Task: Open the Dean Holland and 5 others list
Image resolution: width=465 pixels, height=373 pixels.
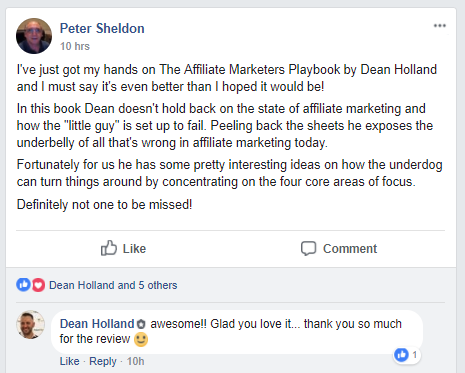Action: click(113, 285)
